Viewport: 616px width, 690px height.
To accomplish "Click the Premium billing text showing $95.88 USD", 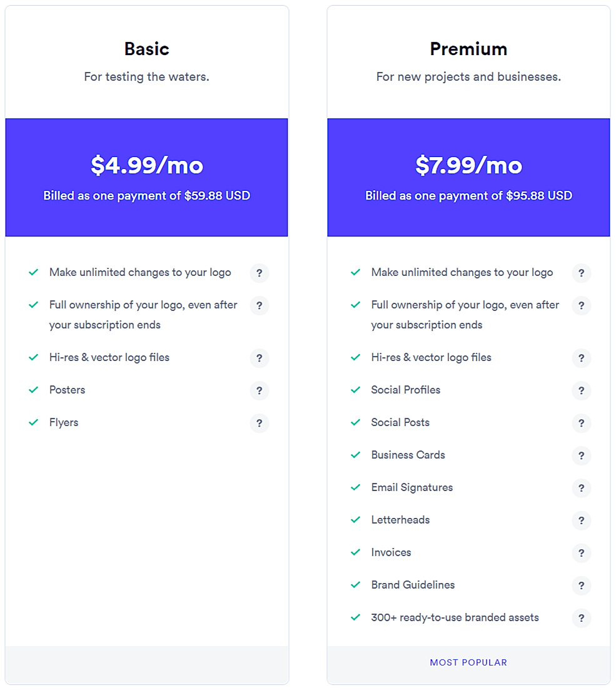I will pyautogui.click(x=468, y=196).
